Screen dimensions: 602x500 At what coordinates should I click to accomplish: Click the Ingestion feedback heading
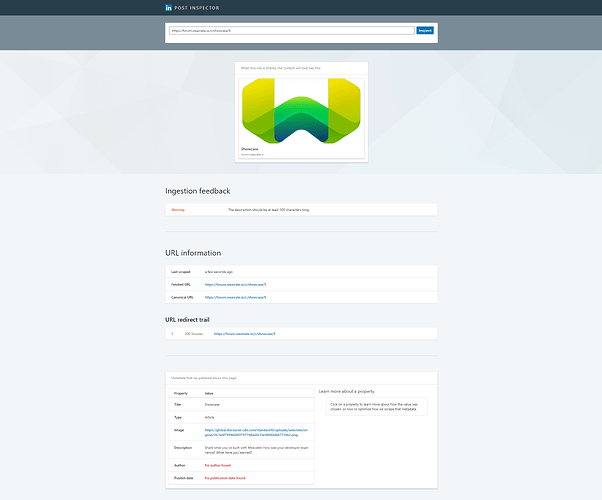pos(198,191)
